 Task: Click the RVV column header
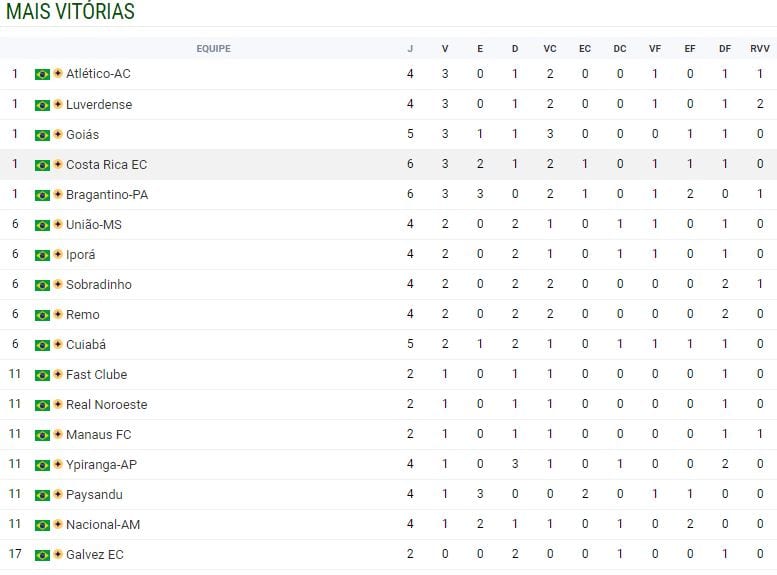click(x=760, y=48)
